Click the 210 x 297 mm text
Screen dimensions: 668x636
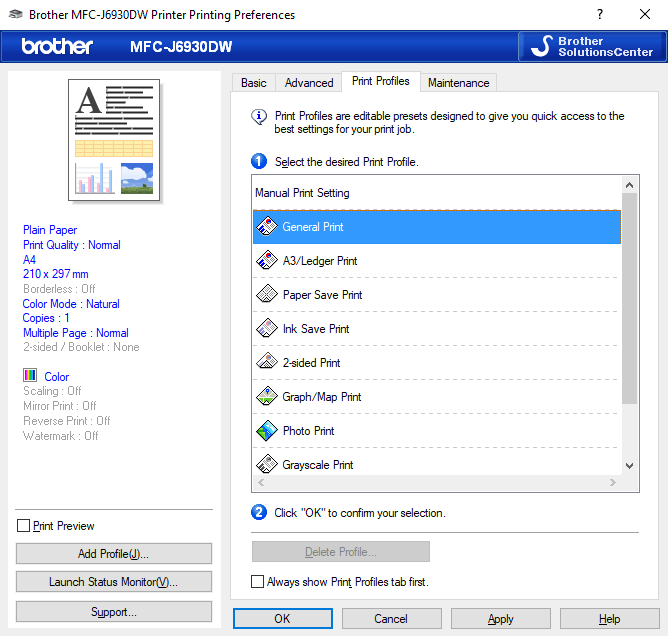56,274
